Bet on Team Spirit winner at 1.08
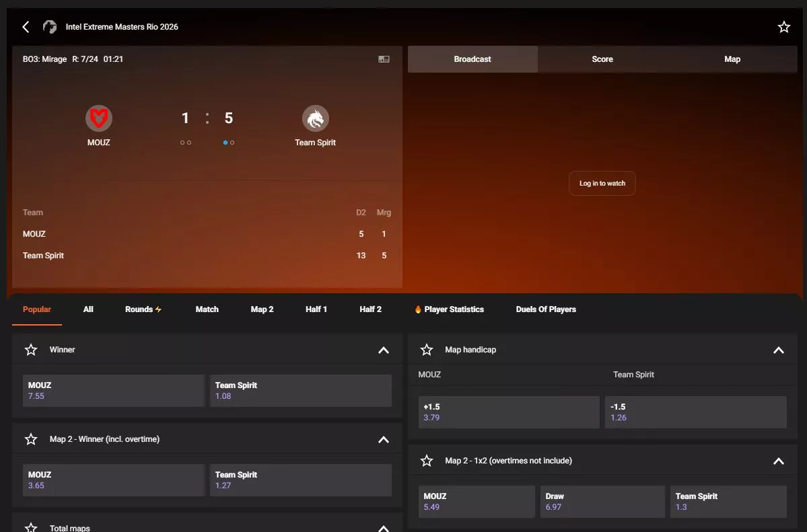Screen dimensions: 807x532 coord(301,391)
